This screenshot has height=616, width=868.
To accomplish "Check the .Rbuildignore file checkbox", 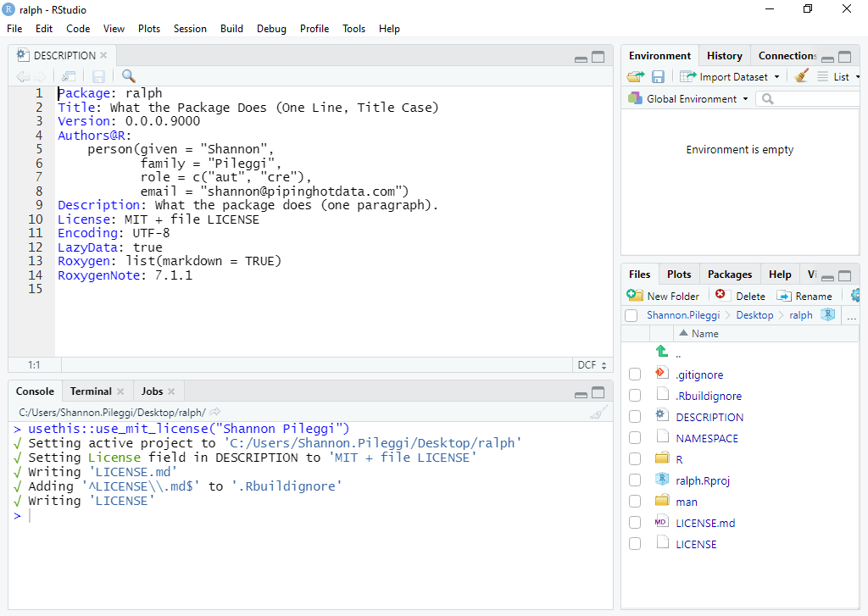I will point(635,396).
